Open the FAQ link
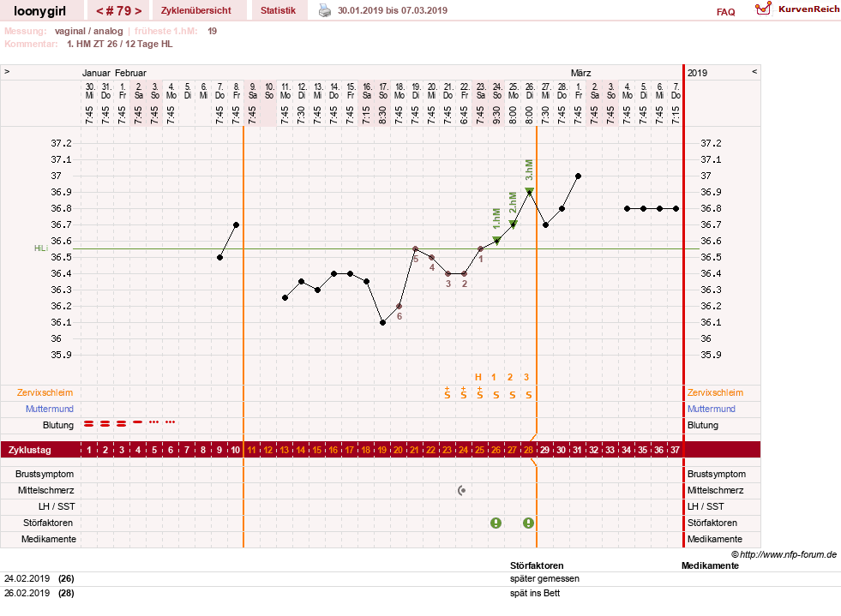This screenshot has width=841, height=616. 725,12
